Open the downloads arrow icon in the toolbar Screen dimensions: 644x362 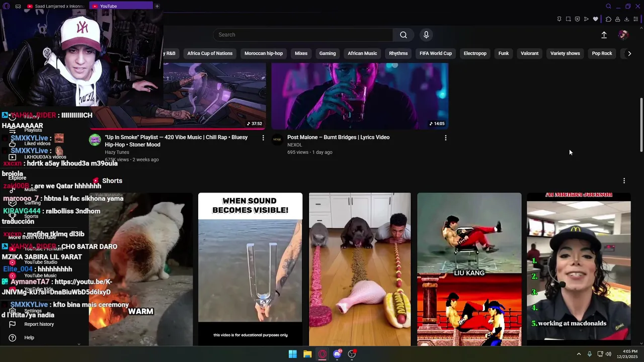coord(626,19)
